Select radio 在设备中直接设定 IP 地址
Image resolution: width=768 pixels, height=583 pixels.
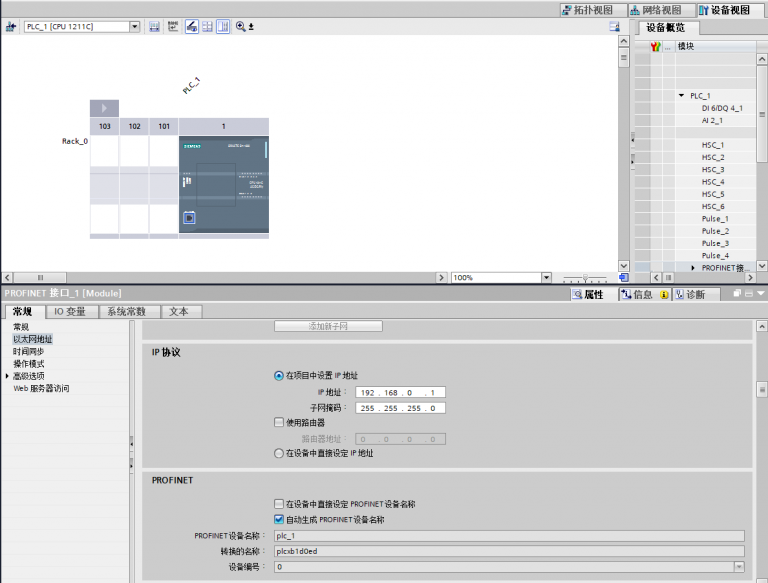tap(279, 453)
